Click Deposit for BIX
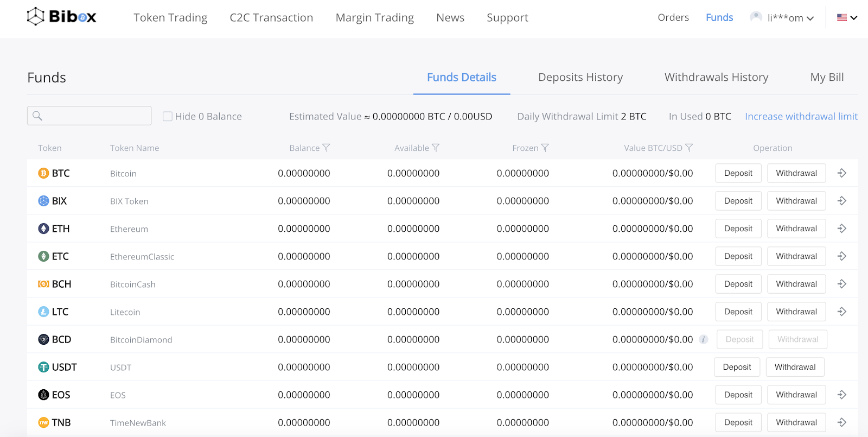This screenshot has height=437, width=868. click(x=738, y=201)
